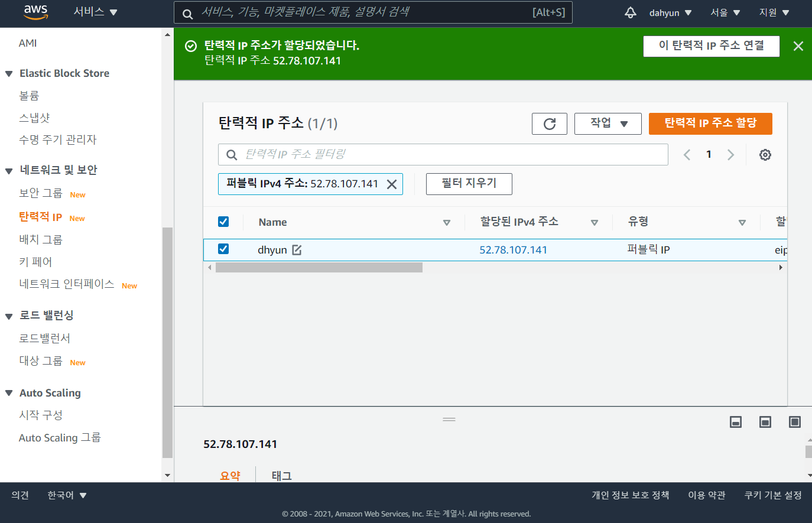Image resolution: width=812 pixels, height=523 pixels.
Task: Click the split panel drag handle
Action: tap(449, 420)
